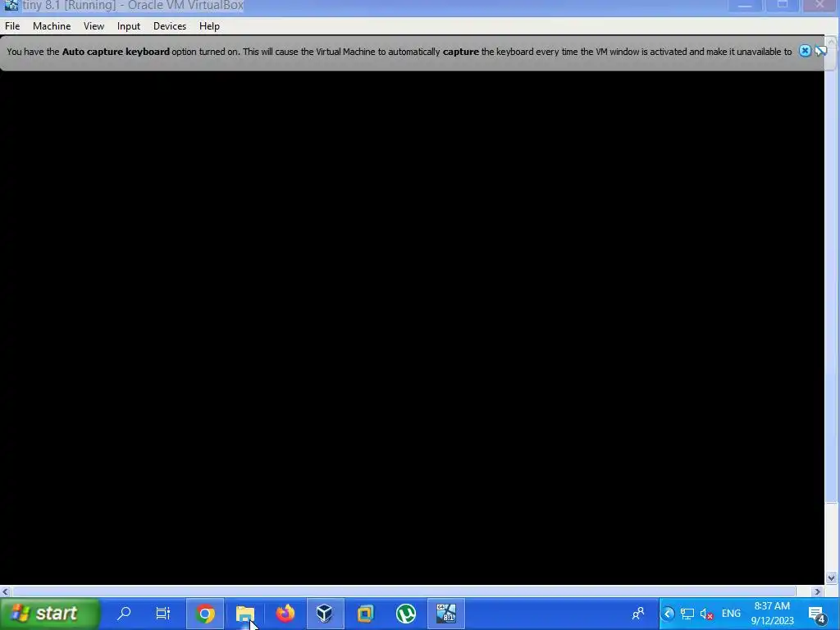Click the do-not-show-again notification icon
This screenshot has height=630, width=840.
click(x=820, y=51)
